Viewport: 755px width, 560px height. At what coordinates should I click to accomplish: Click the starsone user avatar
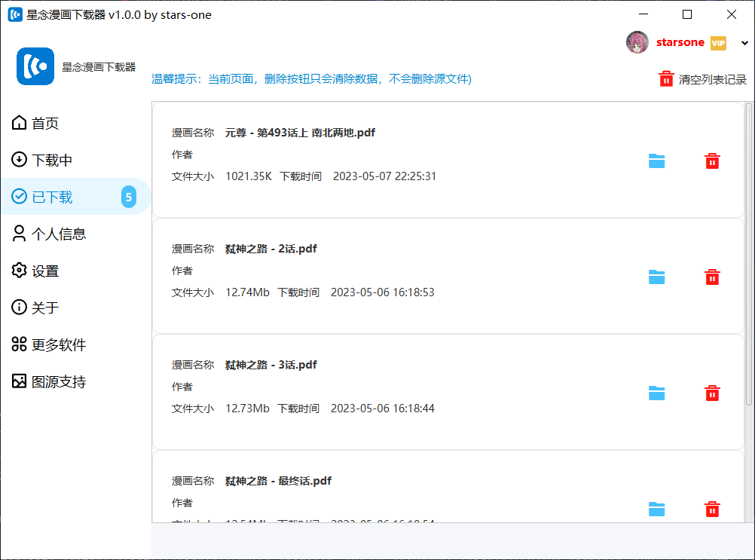tap(637, 42)
